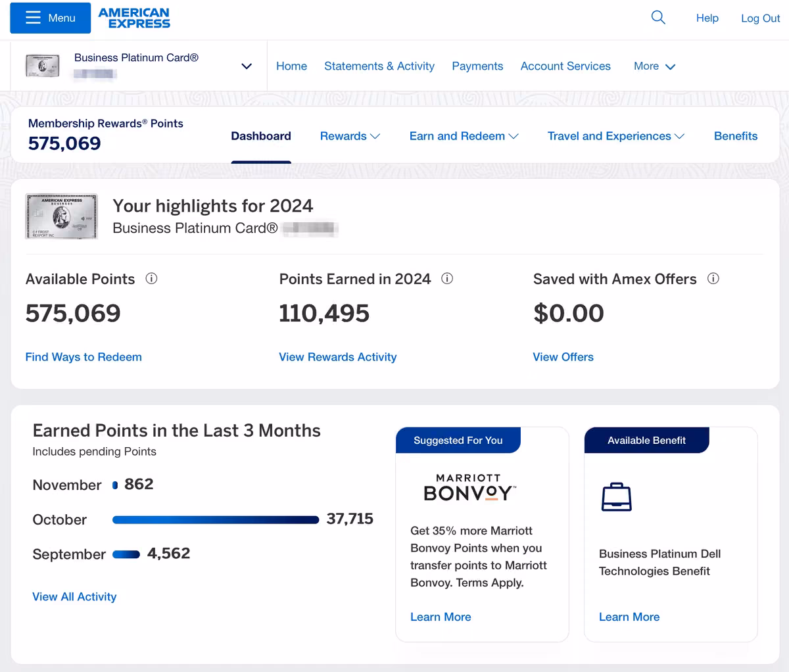Click the Your highlights for 2024 heading

(x=213, y=206)
